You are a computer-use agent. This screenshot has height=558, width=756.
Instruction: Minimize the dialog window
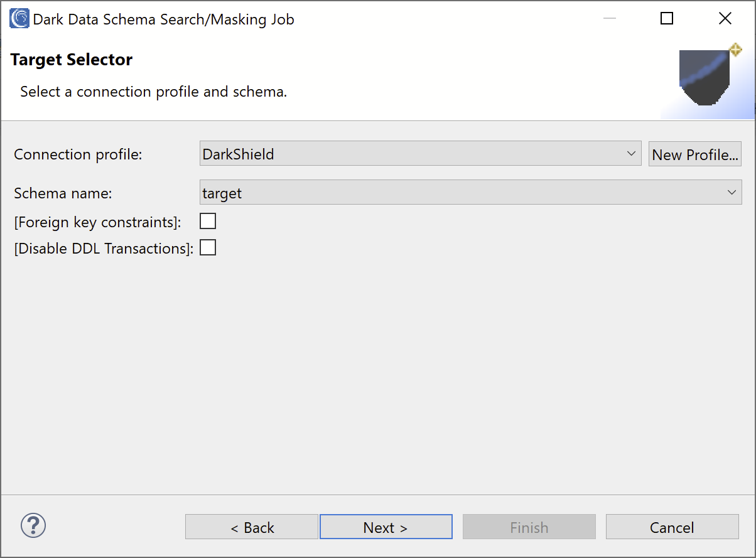click(609, 19)
